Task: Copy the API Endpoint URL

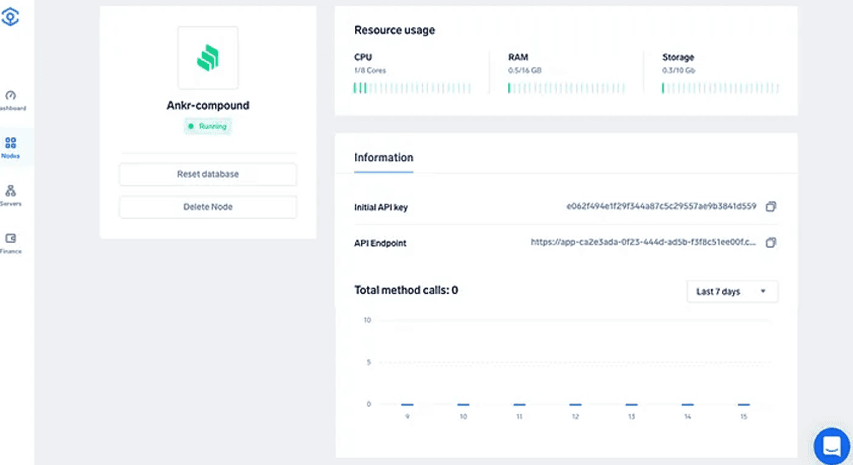Action: pyautogui.click(x=771, y=243)
